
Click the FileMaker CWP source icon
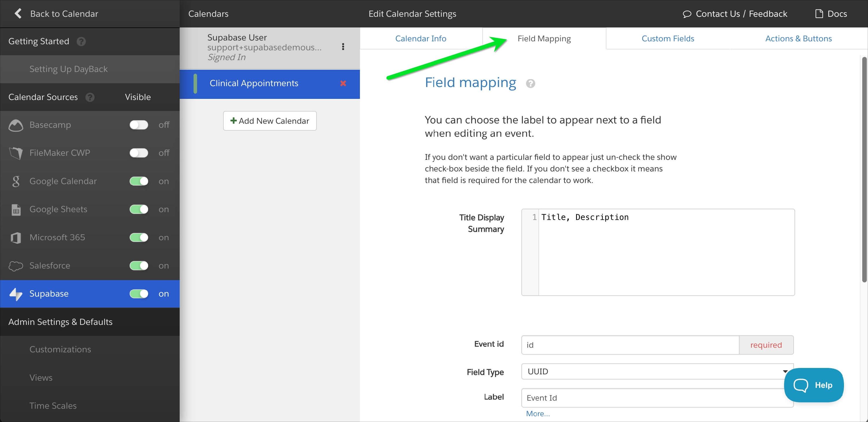pyautogui.click(x=16, y=153)
